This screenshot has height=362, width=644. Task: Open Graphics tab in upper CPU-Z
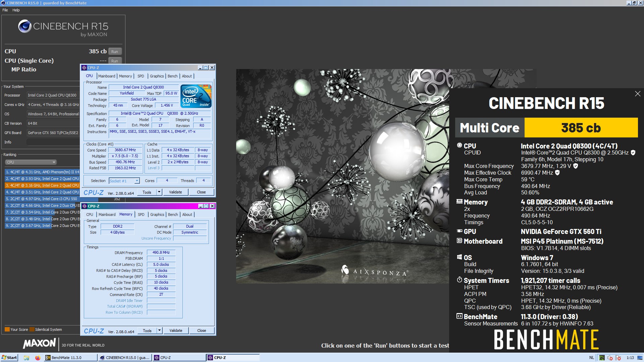pos(157,76)
